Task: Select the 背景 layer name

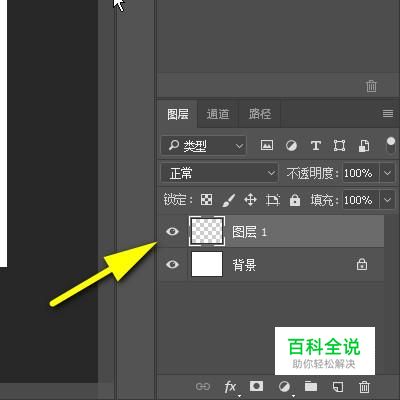Action: pyautogui.click(x=244, y=265)
